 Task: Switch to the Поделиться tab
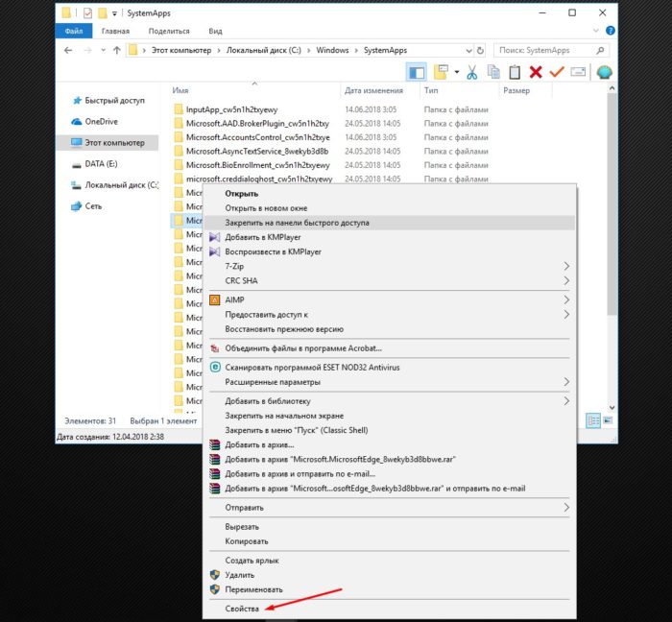pos(169,31)
